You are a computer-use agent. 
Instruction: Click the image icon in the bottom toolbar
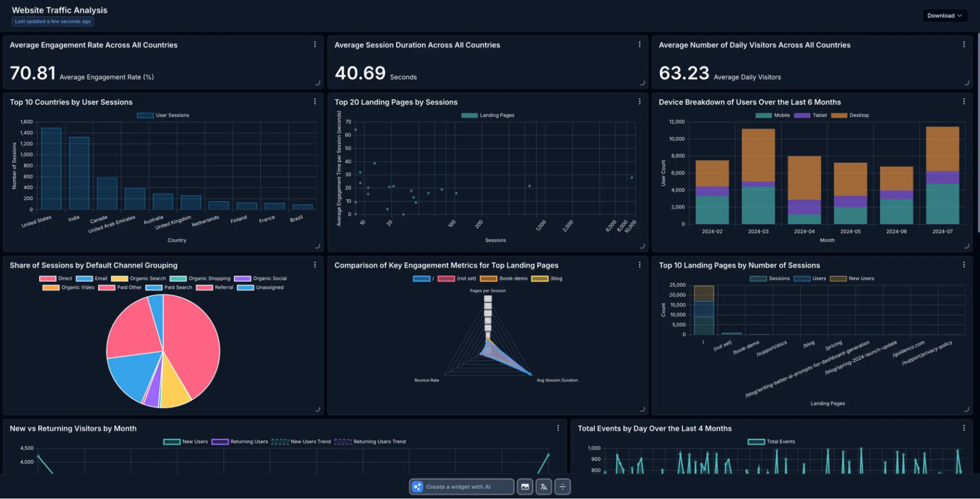pyautogui.click(x=525, y=487)
